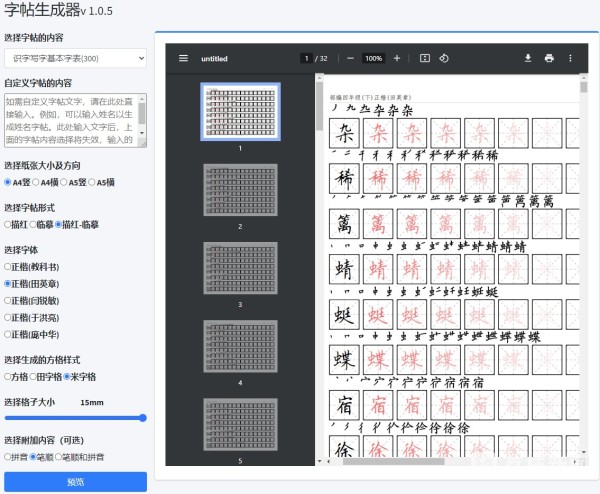Open the PDF more actions menu
The image size is (600, 494).
(x=570, y=58)
